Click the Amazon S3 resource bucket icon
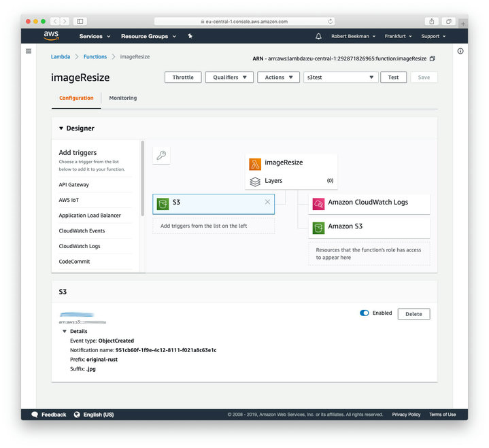Viewport: 489px width, 448px height. pyautogui.click(x=318, y=228)
